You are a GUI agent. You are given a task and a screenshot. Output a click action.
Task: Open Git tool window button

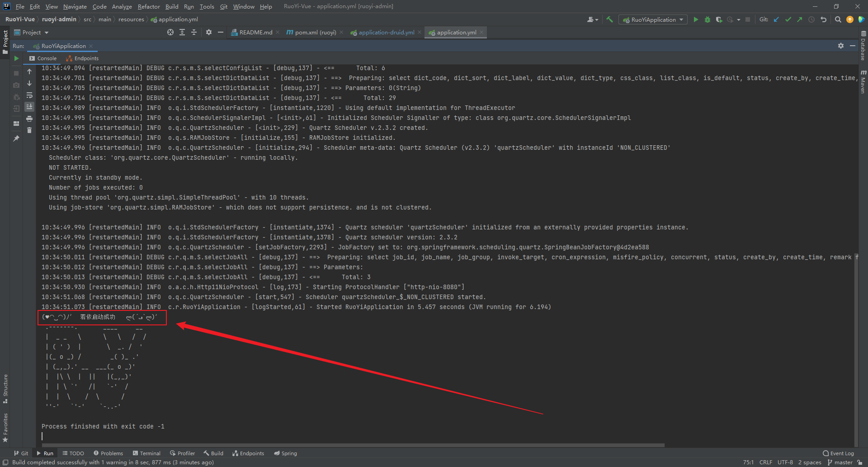[x=21, y=453]
